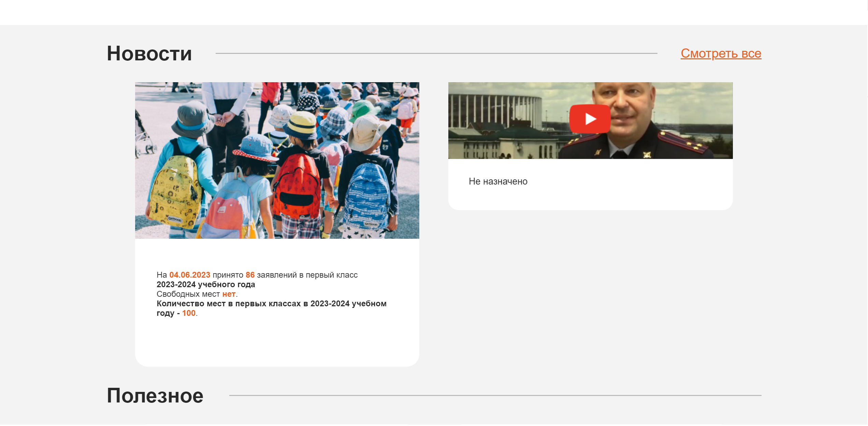Click the highlighted 100 places number
The image size is (868, 426).
click(189, 313)
